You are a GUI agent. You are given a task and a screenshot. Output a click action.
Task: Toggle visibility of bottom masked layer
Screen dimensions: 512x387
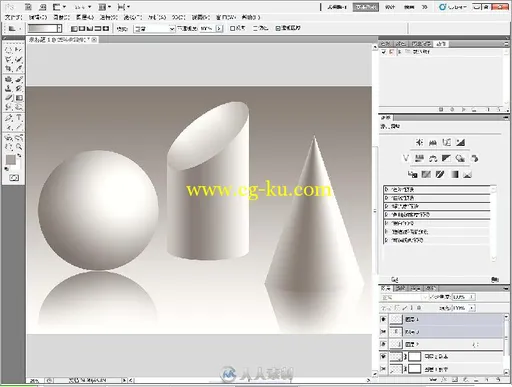tap(383, 369)
